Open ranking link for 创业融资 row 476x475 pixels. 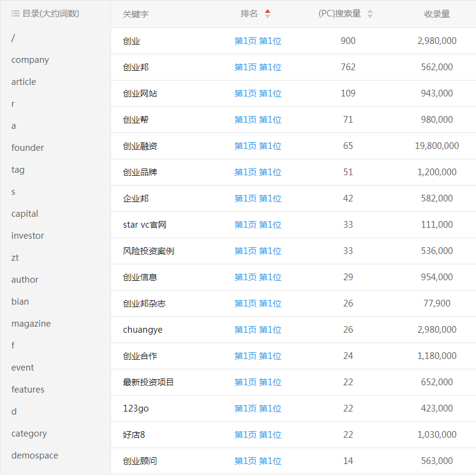click(x=258, y=146)
